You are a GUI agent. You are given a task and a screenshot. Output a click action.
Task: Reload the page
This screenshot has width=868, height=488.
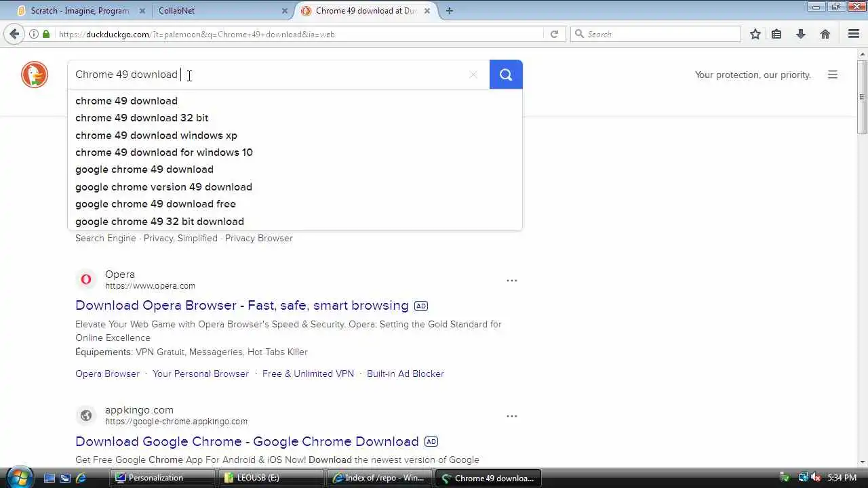pyautogui.click(x=554, y=34)
